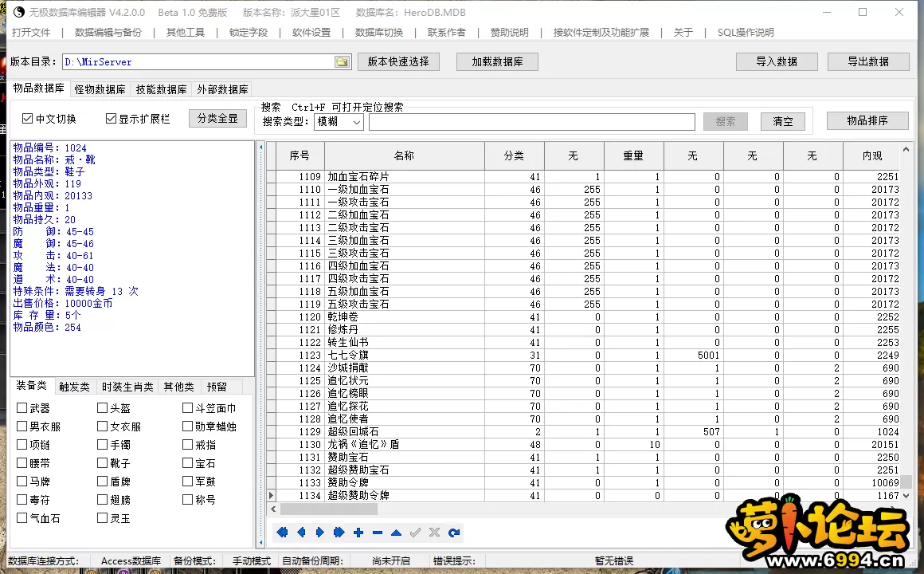The width and height of the screenshot is (924, 574).
Task: Check the 武器 filter
Action: tap(22, 407)
